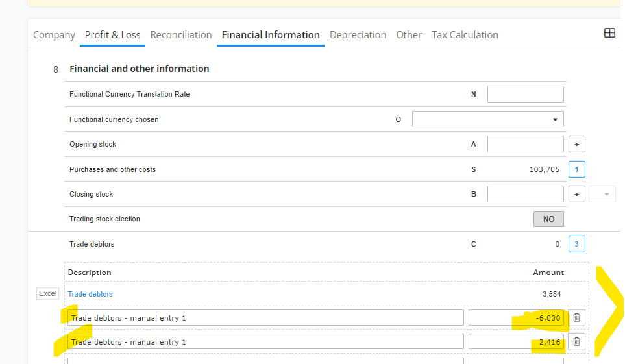Delete the -6,000 manual entry row
The image size is (625, 364).
click(576, 318)
